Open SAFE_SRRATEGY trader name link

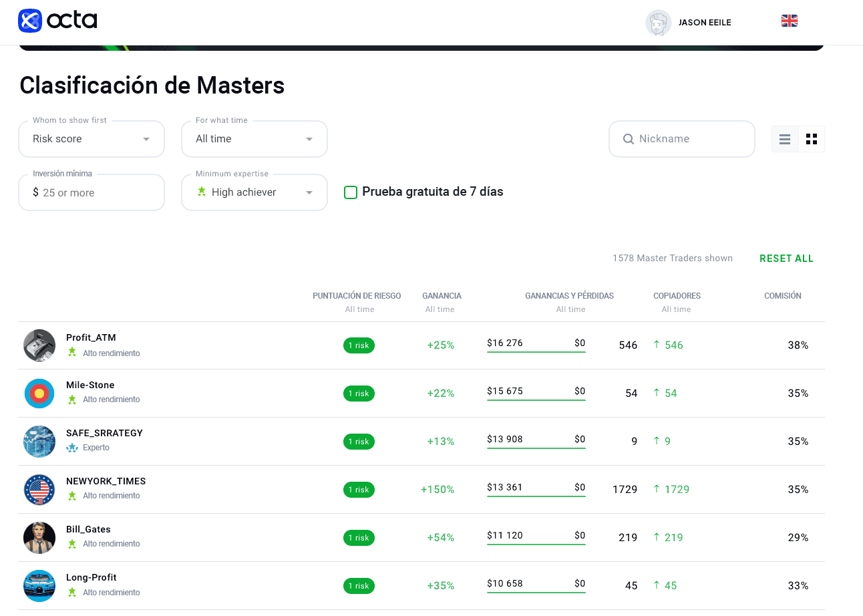coord(104,433)
